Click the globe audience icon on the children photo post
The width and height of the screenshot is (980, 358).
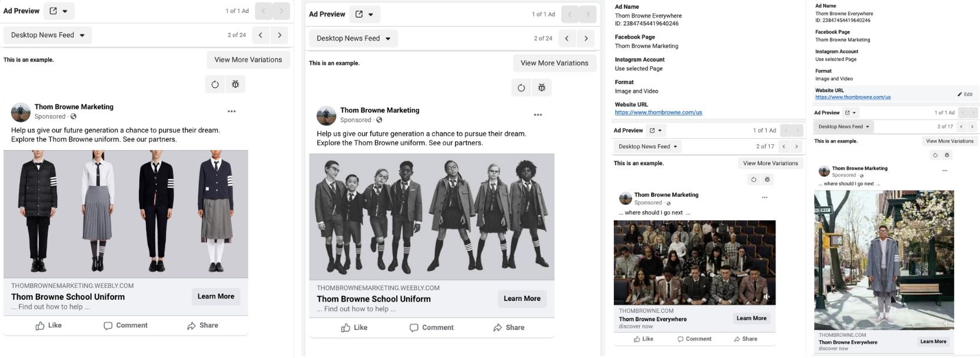tap(379, 120)
